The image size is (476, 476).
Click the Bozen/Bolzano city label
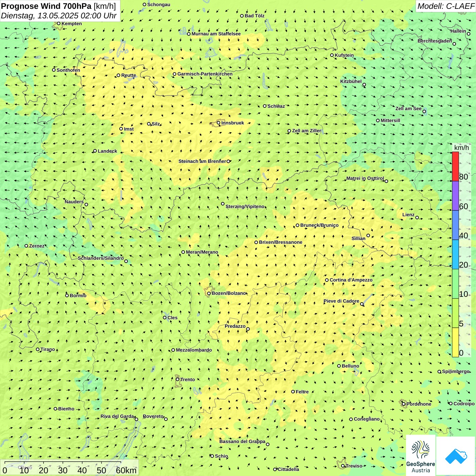[x=228, y=293]
